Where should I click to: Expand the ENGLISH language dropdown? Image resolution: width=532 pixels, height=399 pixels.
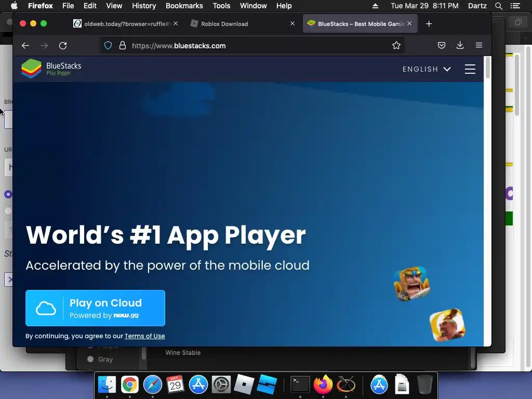click(x=427, y=69)
